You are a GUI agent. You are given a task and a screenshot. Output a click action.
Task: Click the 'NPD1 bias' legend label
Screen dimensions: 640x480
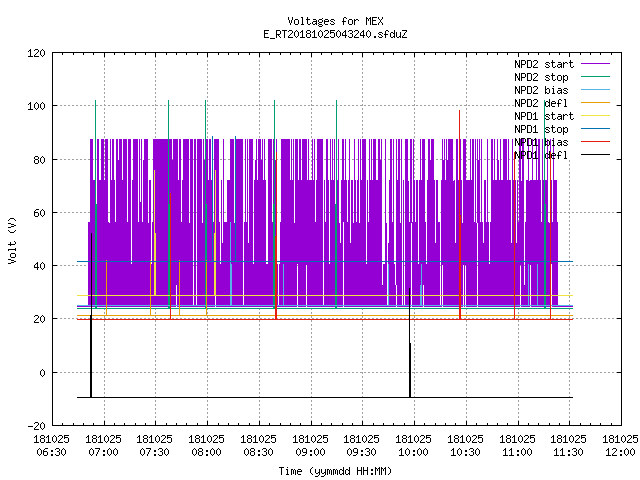(541, 142)
